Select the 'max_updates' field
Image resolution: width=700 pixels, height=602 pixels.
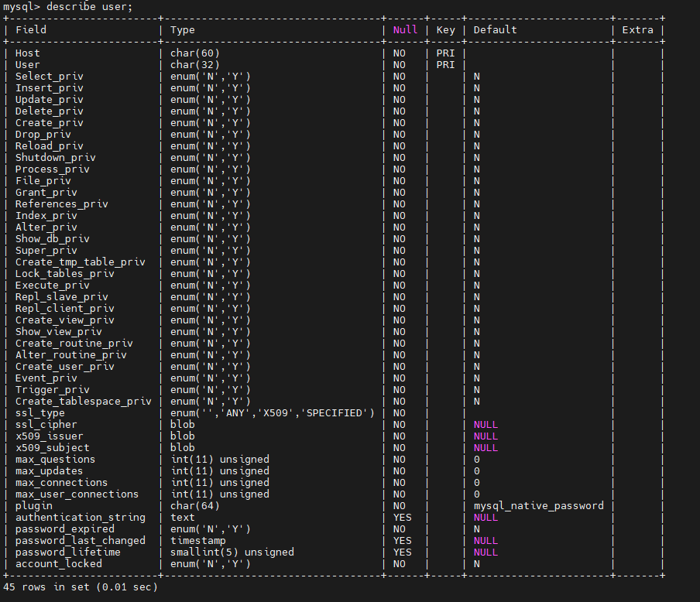[49, 470]
